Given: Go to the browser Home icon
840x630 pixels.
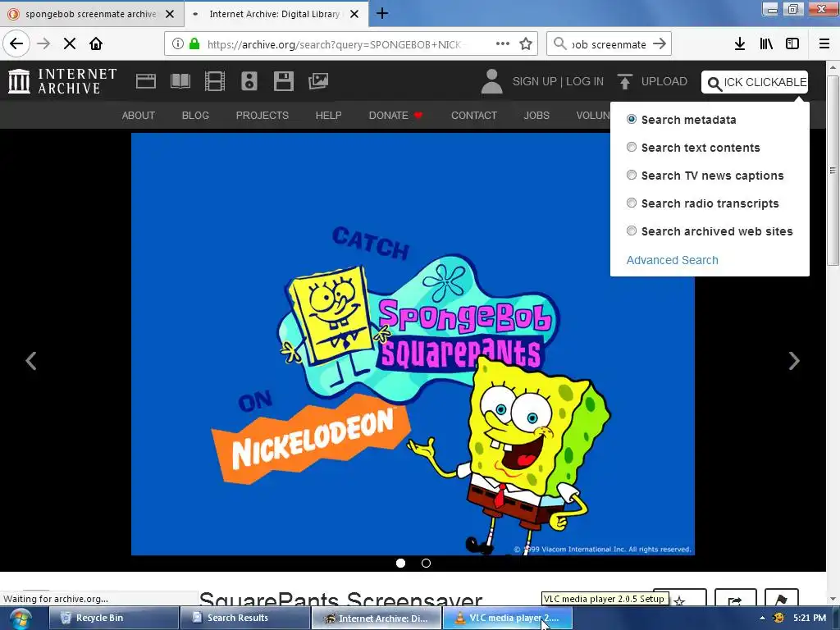Looking at the screenshot, I should [x=96, y=44].
